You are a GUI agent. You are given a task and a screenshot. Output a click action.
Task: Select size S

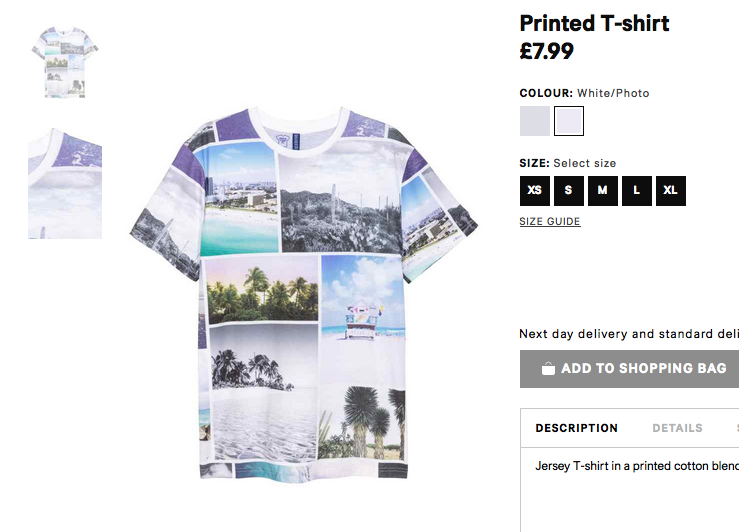tap(569, 191)
